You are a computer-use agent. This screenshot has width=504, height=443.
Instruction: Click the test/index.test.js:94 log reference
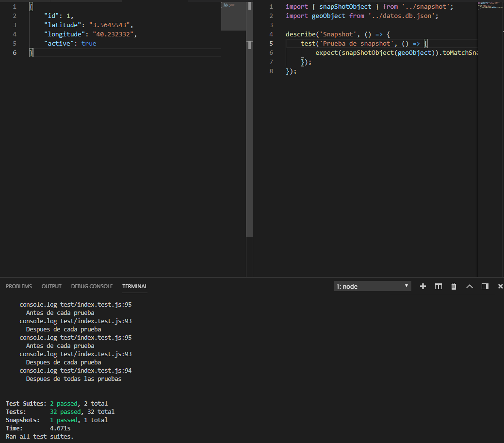pyautogui.click(x=96, y=370)
